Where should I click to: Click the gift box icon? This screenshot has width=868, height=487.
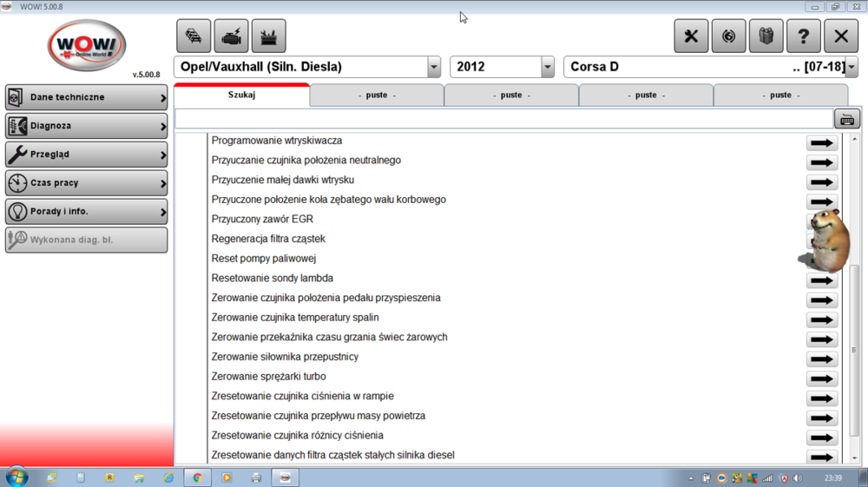click(x=766, y=36)
